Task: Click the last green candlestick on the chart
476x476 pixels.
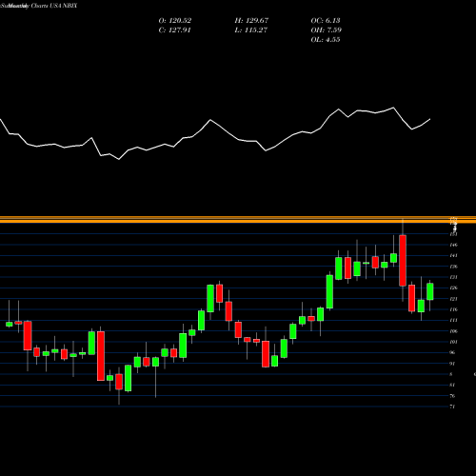Action: tap(430, 291)
